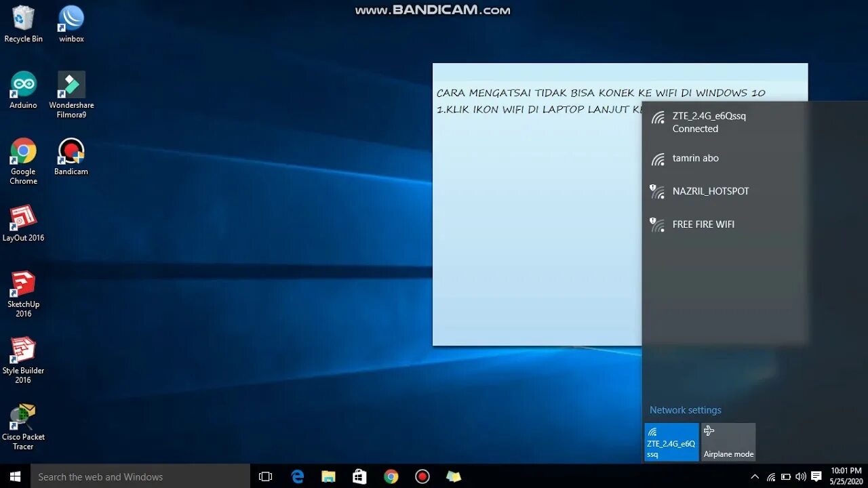Image resolution: width=868 pixels, height=488 pixels.
Task: Open Network settings from the flyout
Action: [x=685, y=409]
